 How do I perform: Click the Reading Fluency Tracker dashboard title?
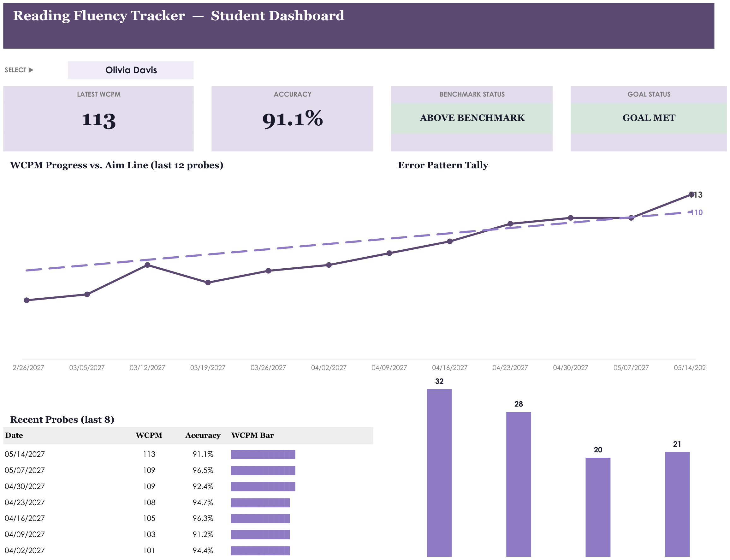click(179, 16)
